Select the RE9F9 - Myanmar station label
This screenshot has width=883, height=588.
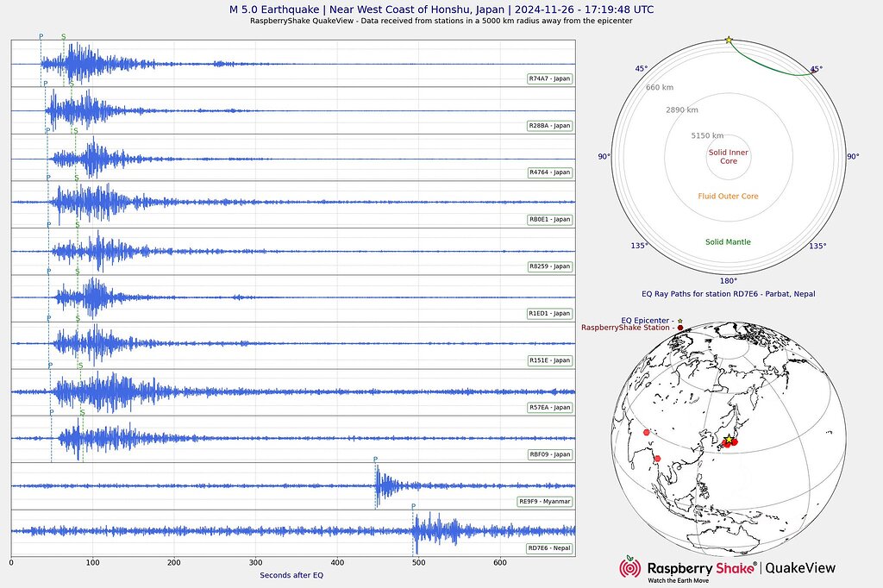544,501
